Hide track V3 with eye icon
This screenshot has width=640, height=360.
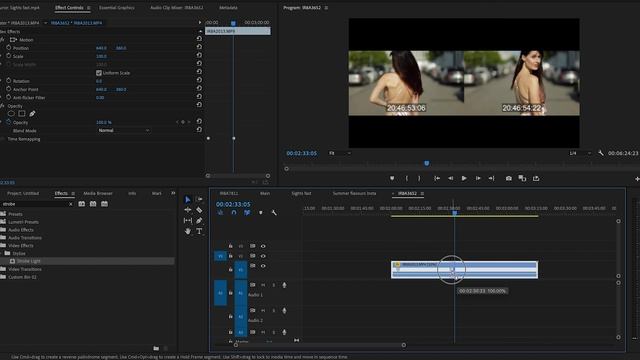pos(263,246)
